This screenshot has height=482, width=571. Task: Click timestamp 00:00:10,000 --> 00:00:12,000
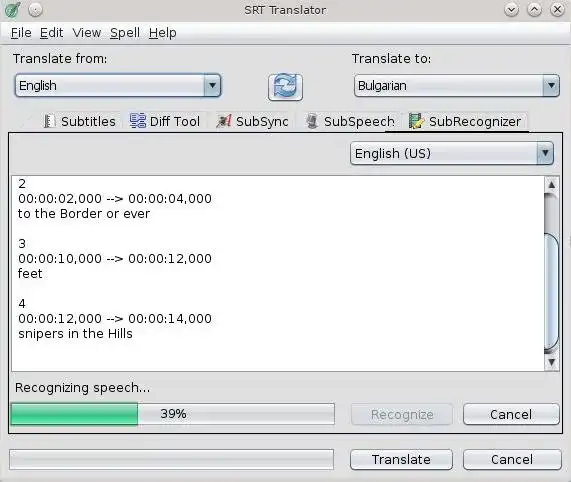(115, 259)
